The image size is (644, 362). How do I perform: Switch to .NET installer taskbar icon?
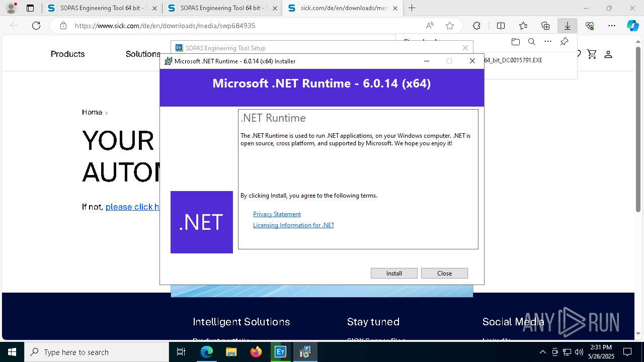point(305,352)
